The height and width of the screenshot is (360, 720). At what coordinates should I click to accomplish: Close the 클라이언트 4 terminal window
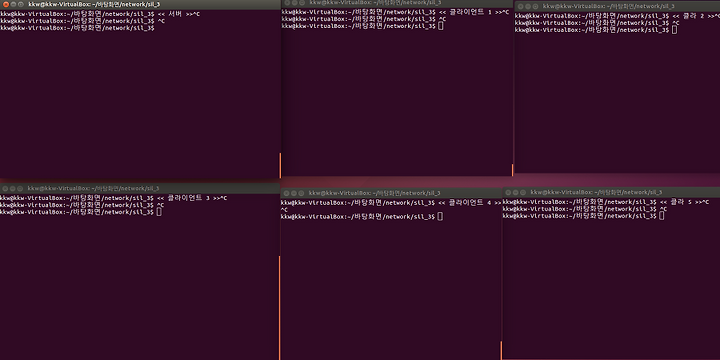pos(287,193)
